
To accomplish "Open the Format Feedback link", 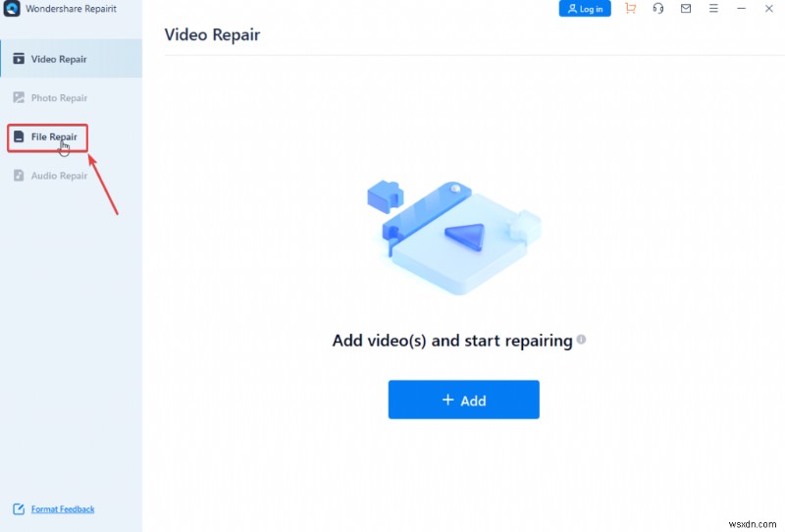I will pos(63,509).
